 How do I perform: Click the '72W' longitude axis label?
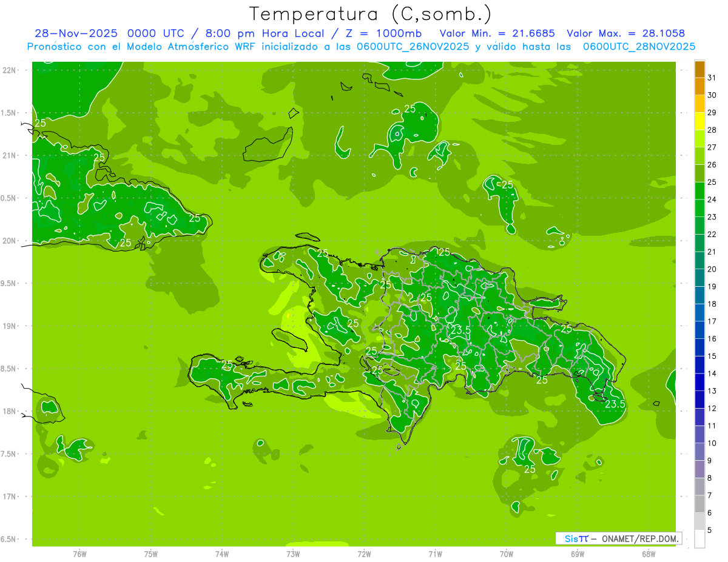click(x=364, y=554)
